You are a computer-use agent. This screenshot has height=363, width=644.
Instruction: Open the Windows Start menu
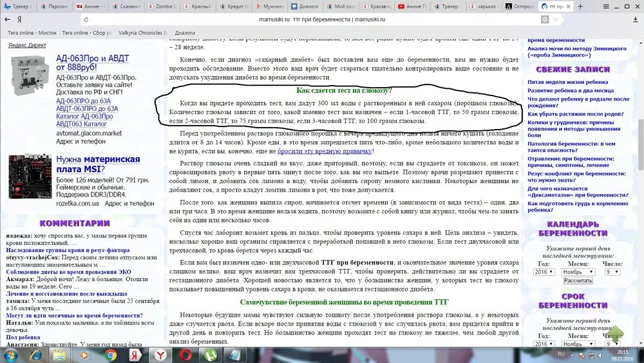[10, 355]
